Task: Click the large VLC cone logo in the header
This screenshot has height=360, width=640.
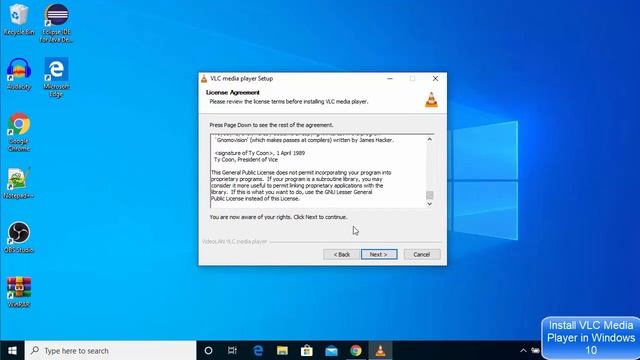Action: tap(431, 100)
